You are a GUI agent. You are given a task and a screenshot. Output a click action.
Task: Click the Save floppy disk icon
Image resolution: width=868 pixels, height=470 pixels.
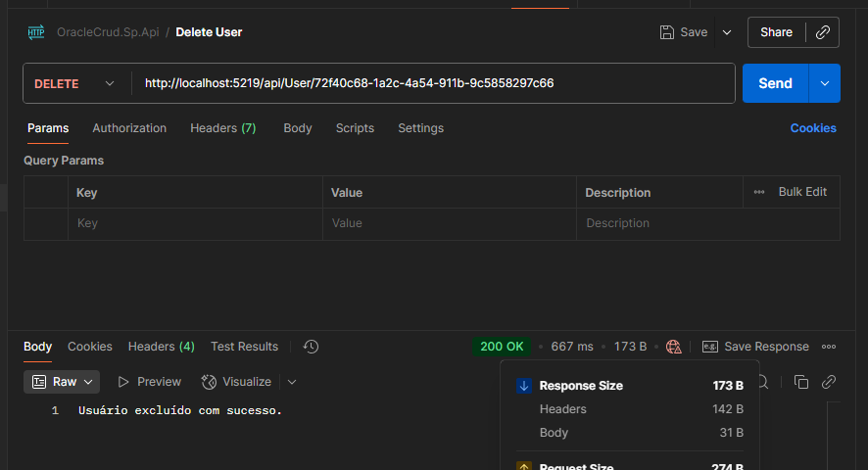(667, 32)
